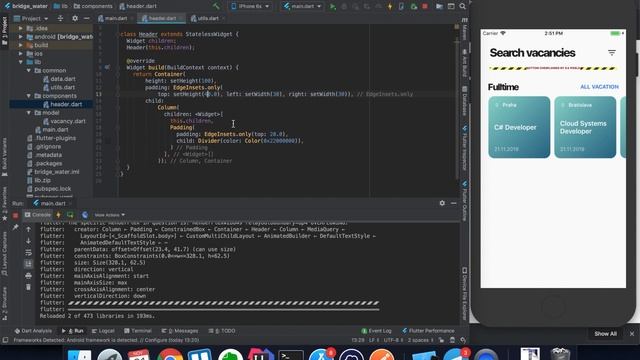Click the red Stop icon in top toolbar
Screen dimensions: 640x360
click(425, 7)
